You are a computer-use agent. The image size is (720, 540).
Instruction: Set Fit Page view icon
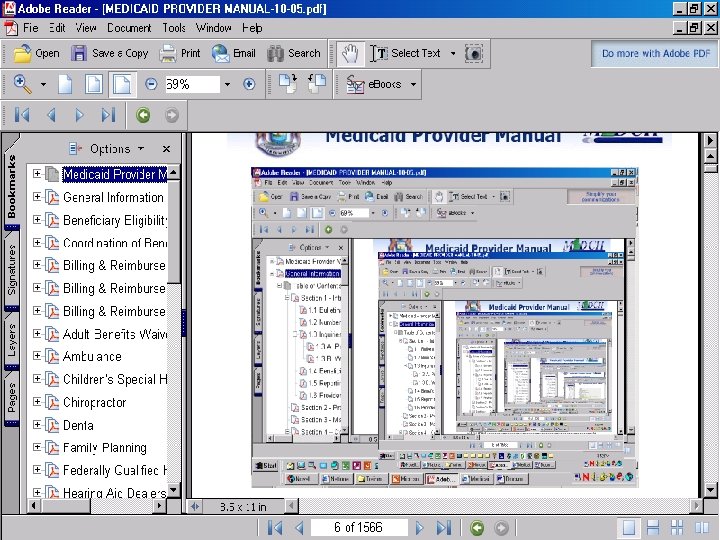(93, 84)
